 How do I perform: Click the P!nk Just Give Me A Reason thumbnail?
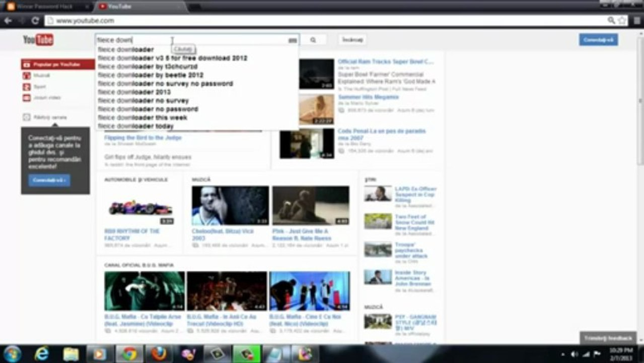[x=311, y=206]
